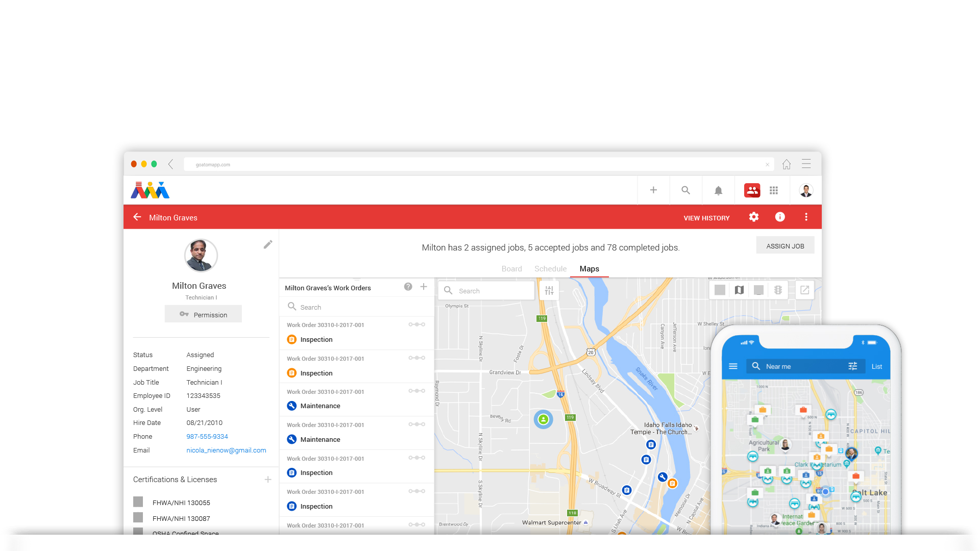
Task: Click the Permission button
Action: [203, 314]
